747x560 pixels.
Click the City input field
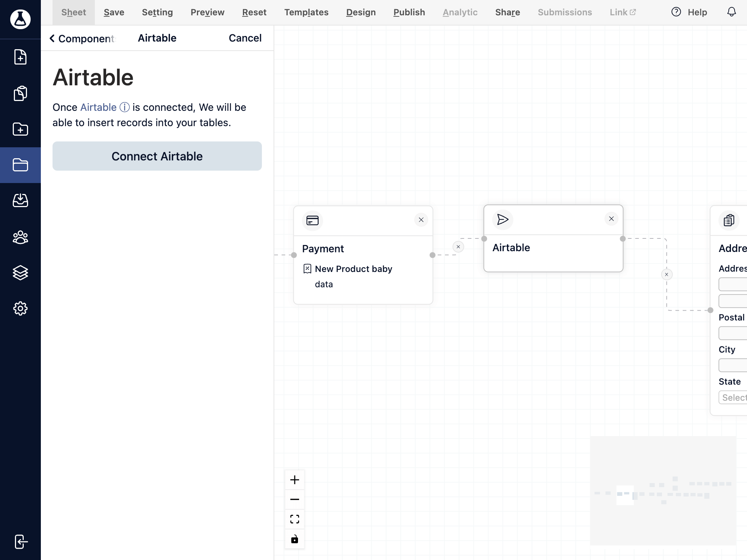pos(733,365)
